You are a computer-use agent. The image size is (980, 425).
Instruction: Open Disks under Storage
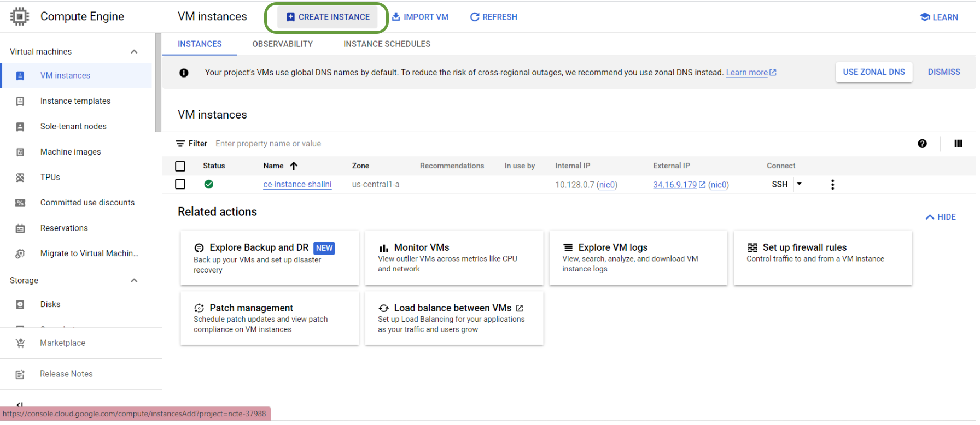pos(50,304)
